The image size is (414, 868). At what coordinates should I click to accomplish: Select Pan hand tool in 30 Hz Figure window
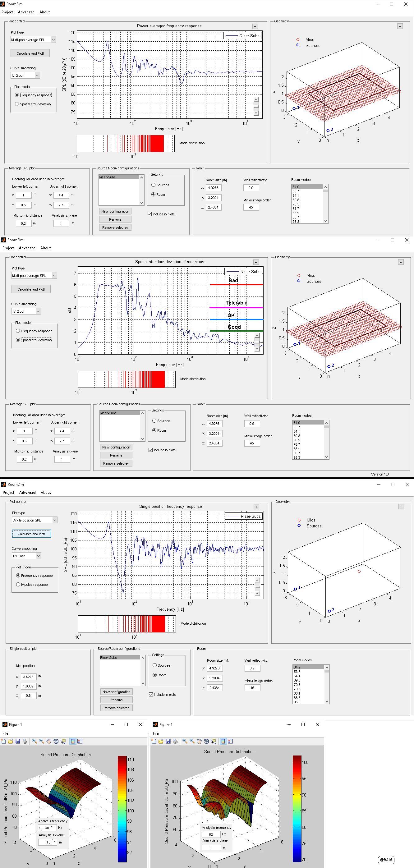(49, 741)
